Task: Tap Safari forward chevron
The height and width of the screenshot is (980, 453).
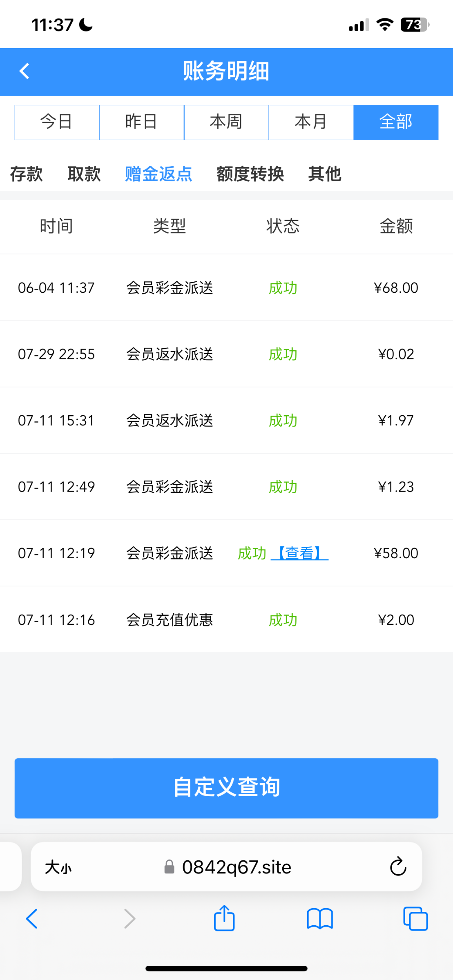Action: (129, 919)
